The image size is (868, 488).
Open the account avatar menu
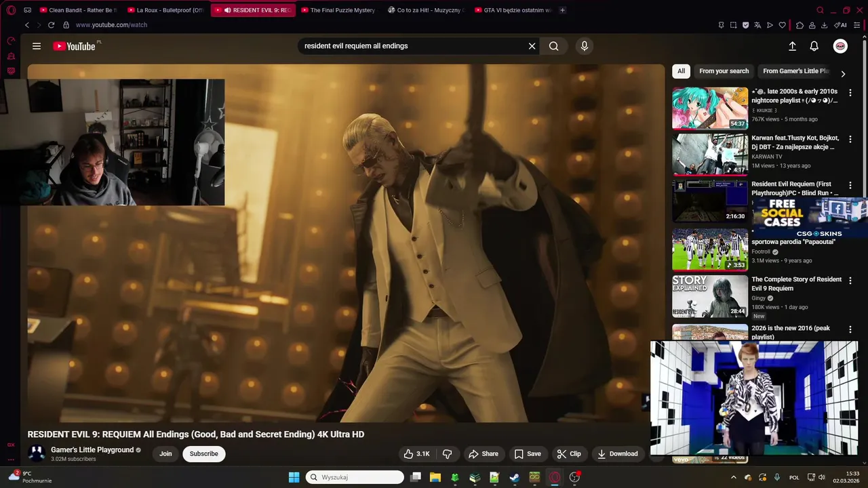(x=840, y=46)
